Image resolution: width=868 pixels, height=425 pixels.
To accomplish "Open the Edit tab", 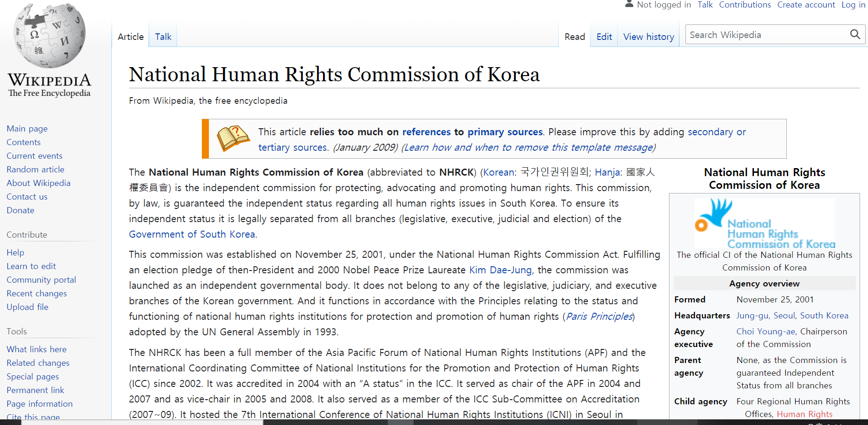I will point(604,37).
